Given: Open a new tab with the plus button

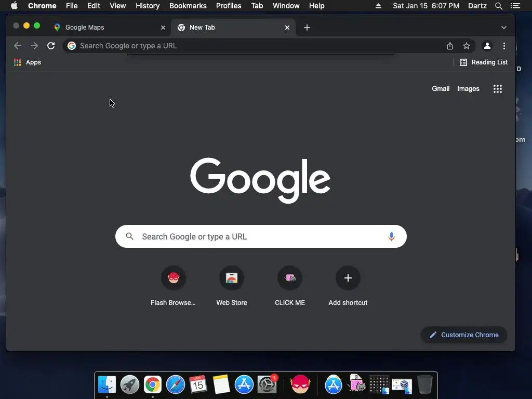Looking at the screenshot, I should tap(307, 28).
